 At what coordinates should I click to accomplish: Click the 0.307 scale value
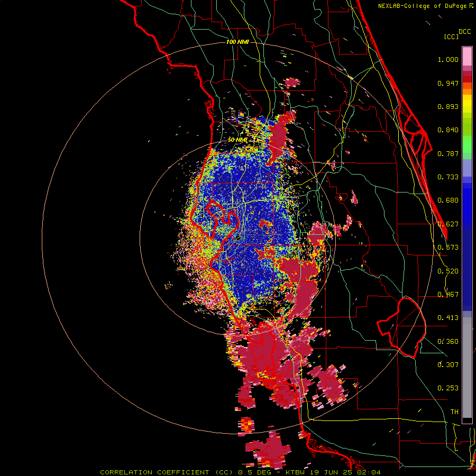448,364
